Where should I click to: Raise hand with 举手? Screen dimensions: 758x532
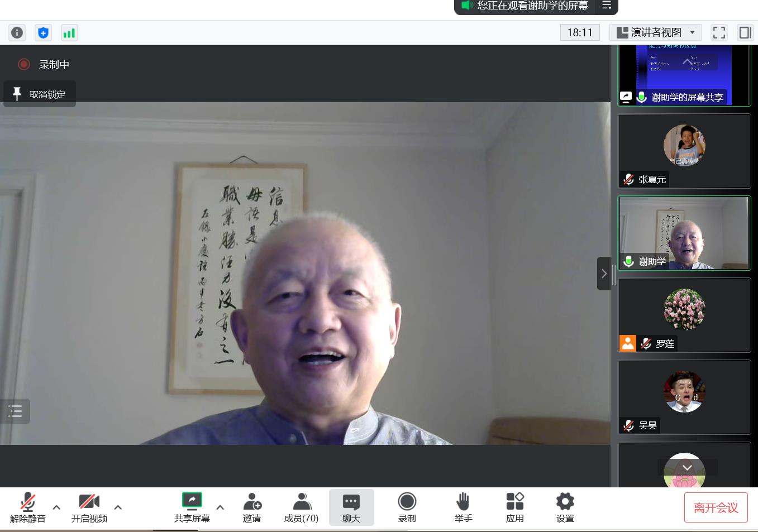click(x=463, y=507)
